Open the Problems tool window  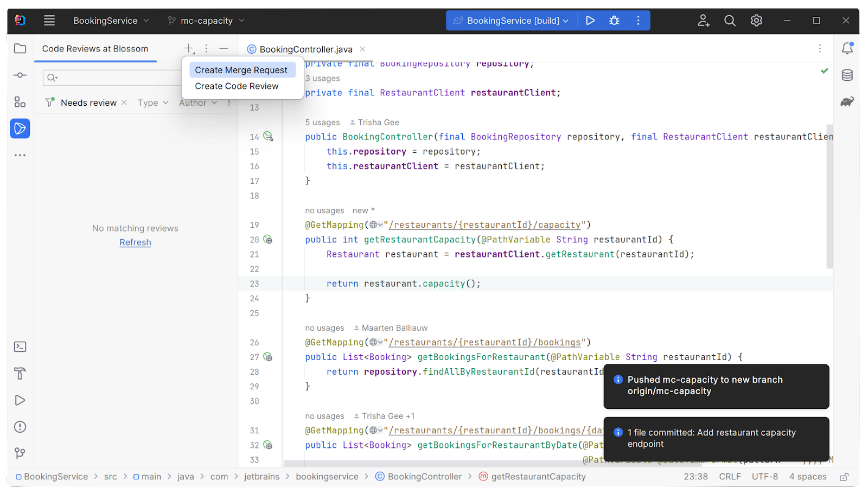[20, 427]
